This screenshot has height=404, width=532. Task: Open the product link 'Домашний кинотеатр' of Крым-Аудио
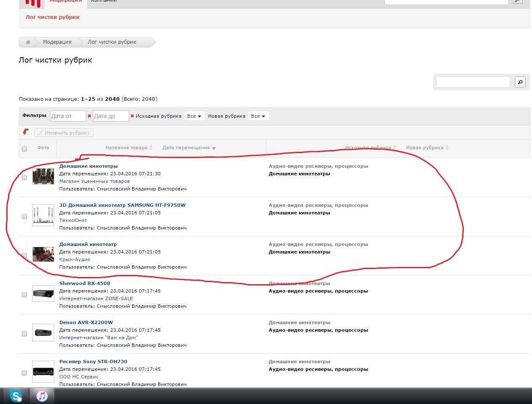click(x=88, y=244)
